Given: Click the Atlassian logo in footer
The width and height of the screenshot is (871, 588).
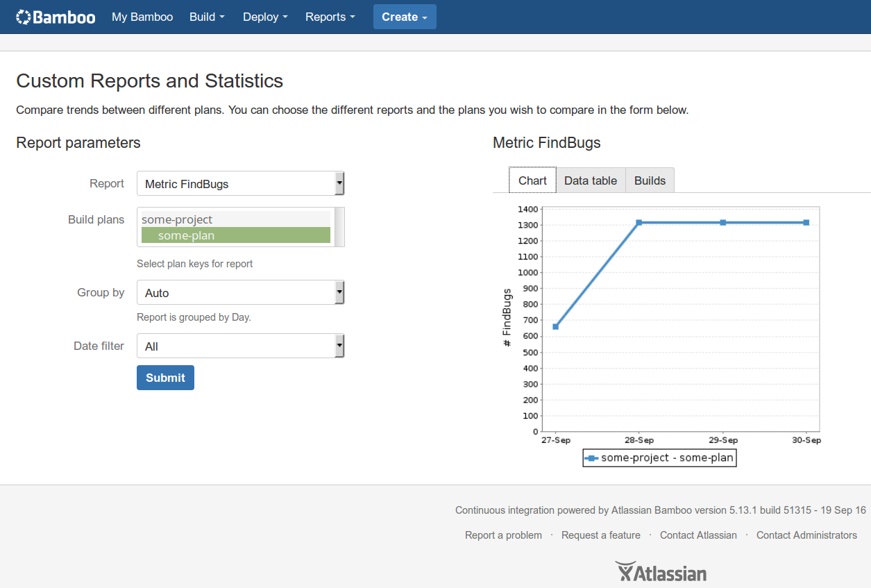Looking at the screenshot, I should pyautogui.click(x=661, y=572).
